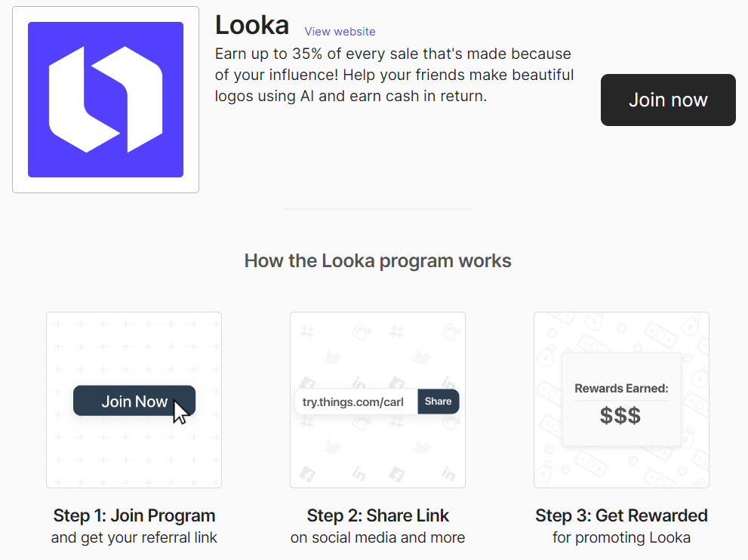Click the 'Earn up to 35%' description text

click(394, 75)
